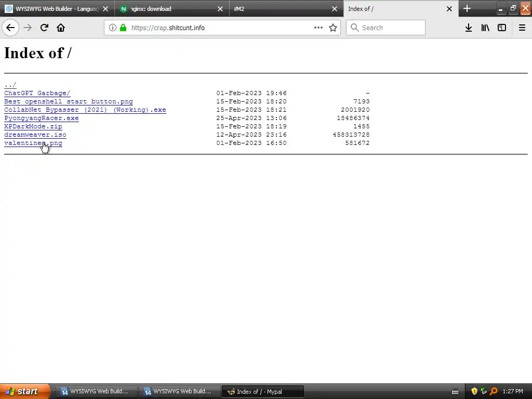Close the Index of / tab
532x399 pixels.
449,9
